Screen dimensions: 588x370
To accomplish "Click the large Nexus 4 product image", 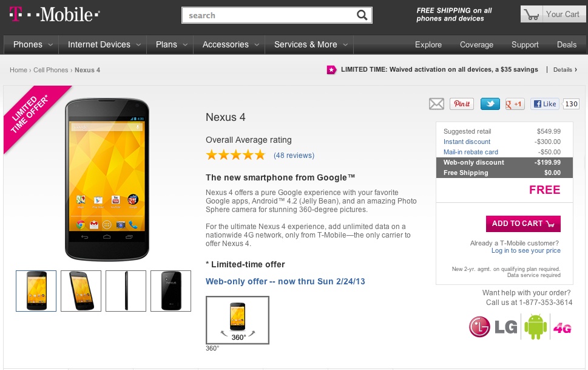I will click(x=107, y=180).
